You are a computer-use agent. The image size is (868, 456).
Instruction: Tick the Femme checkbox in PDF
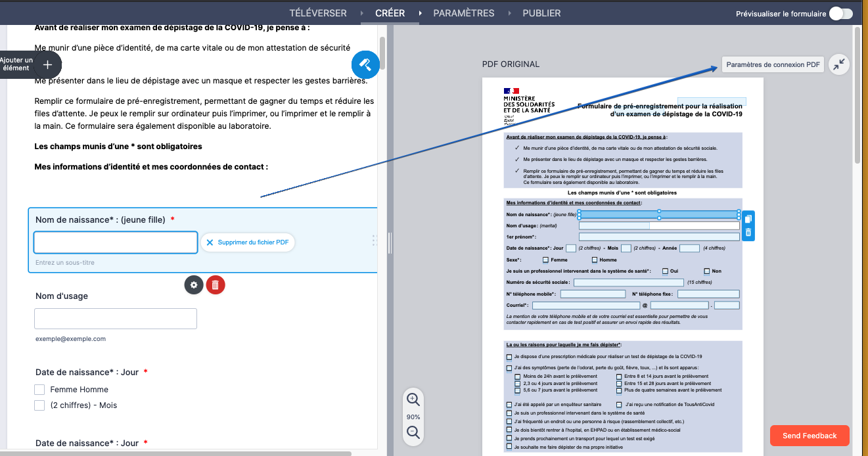pos(545,260)
